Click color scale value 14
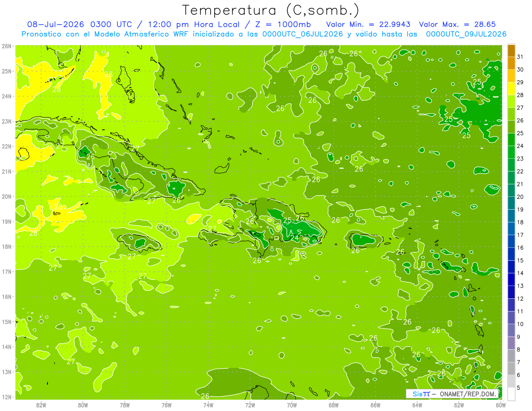 tap(520, 273)
